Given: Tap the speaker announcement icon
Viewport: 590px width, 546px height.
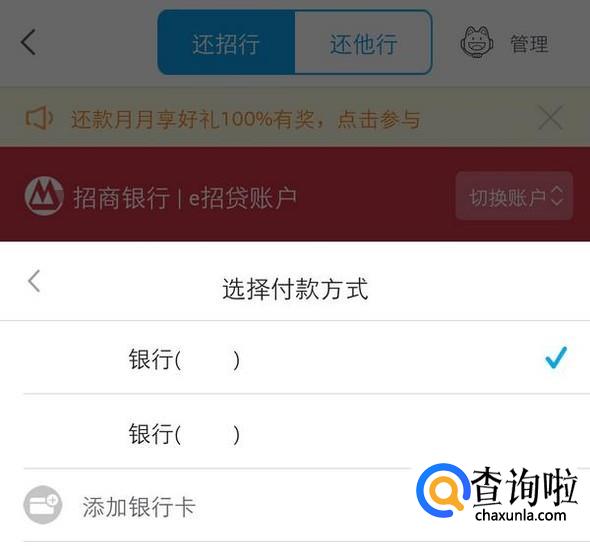Looking at the screenshot, I should tap(39, 118).
